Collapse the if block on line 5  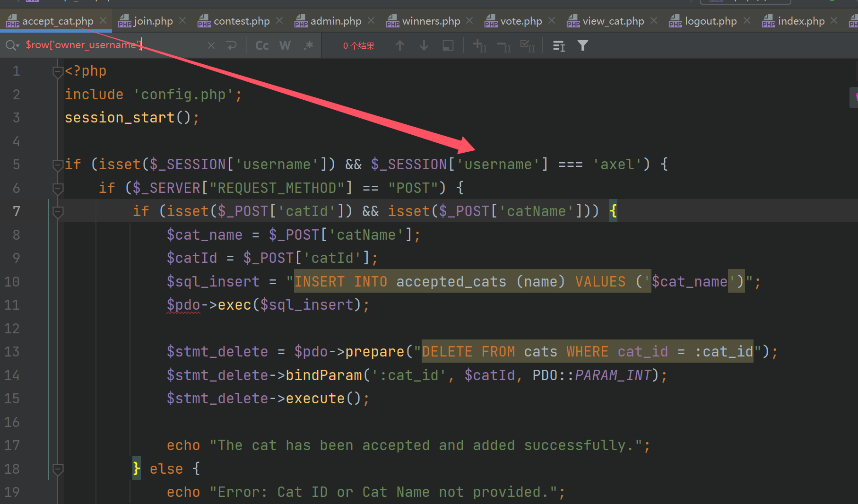pyautogui.click(x=58, y=165)
